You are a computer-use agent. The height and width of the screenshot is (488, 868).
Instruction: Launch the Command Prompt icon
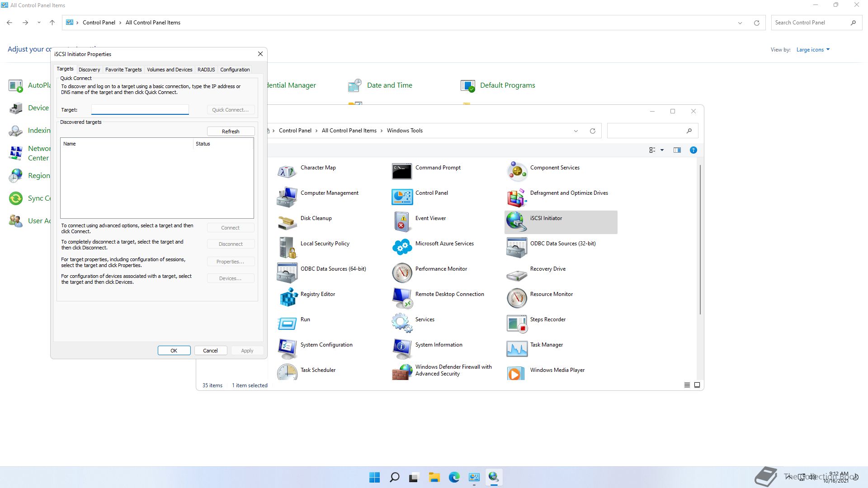click(x=402, y=172)
